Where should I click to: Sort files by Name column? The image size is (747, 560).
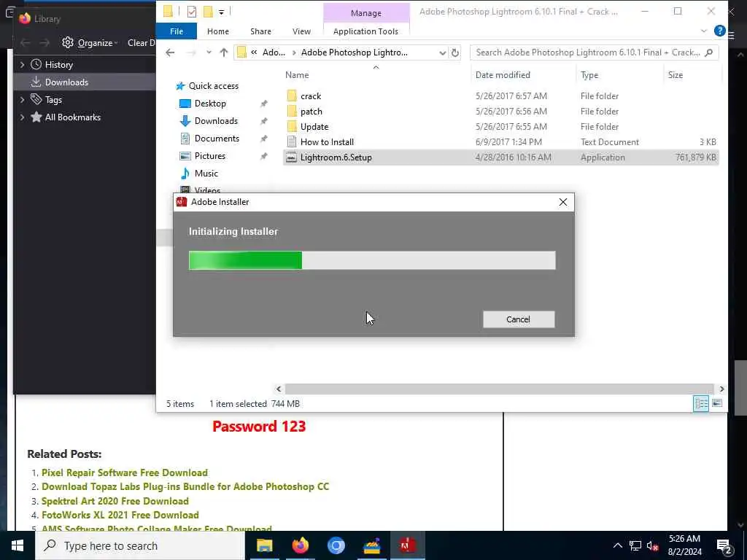pos(297,75)
